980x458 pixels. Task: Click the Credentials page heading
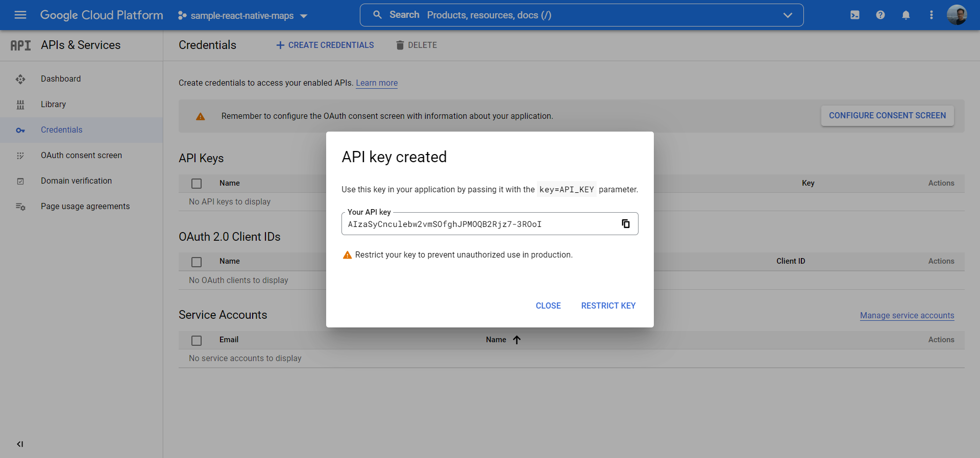tap(207, 45)
